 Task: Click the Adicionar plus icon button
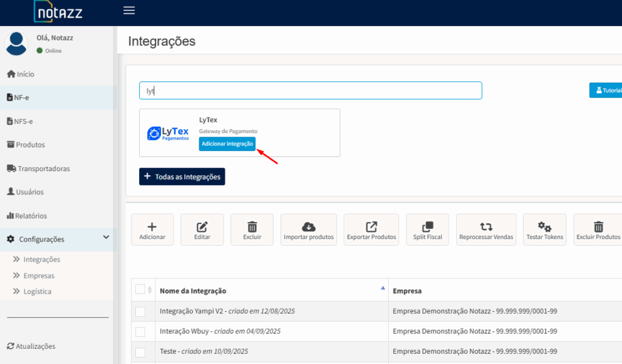coord(152,229)
